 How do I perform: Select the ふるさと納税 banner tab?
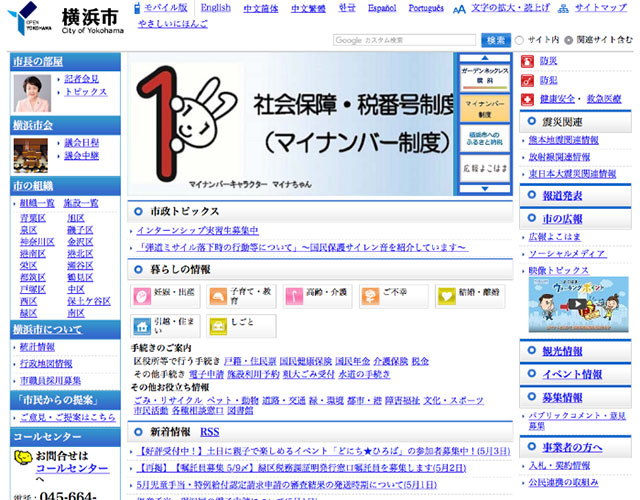[485, 138]
